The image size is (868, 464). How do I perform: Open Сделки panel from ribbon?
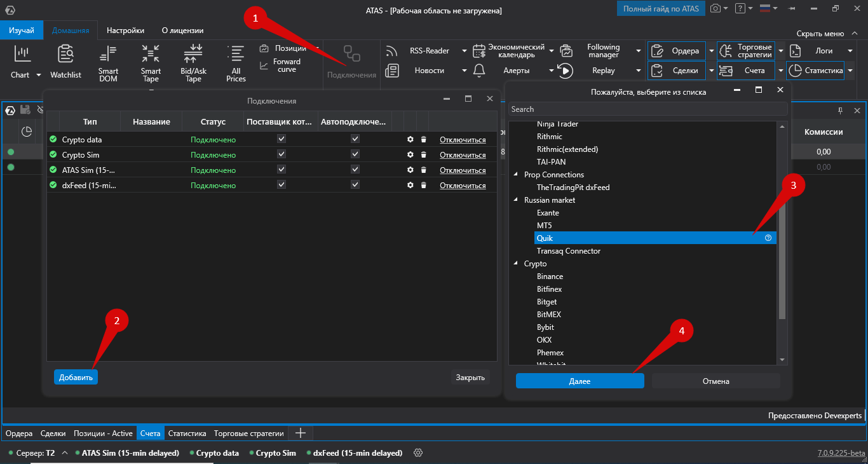677,71
